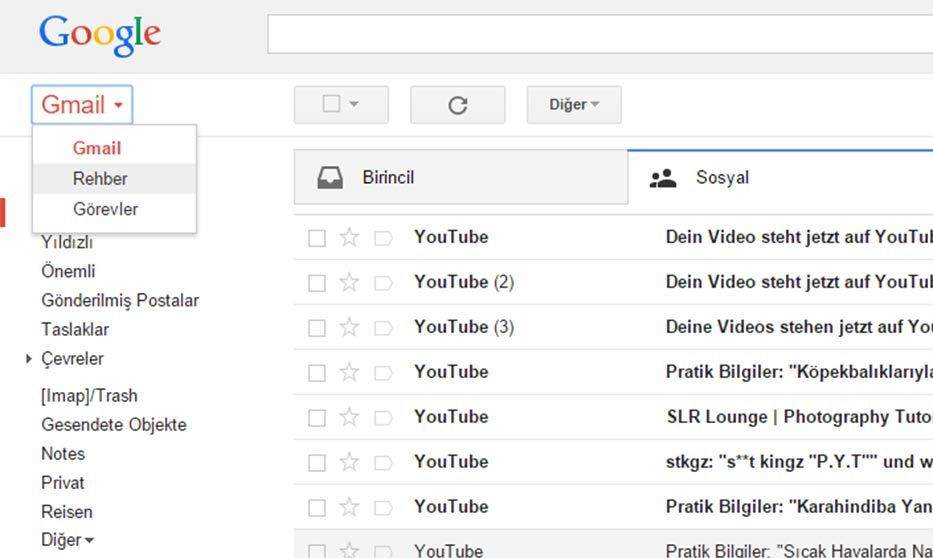
Task: Open the Önemli folder
Action: (x=68, y=271)
